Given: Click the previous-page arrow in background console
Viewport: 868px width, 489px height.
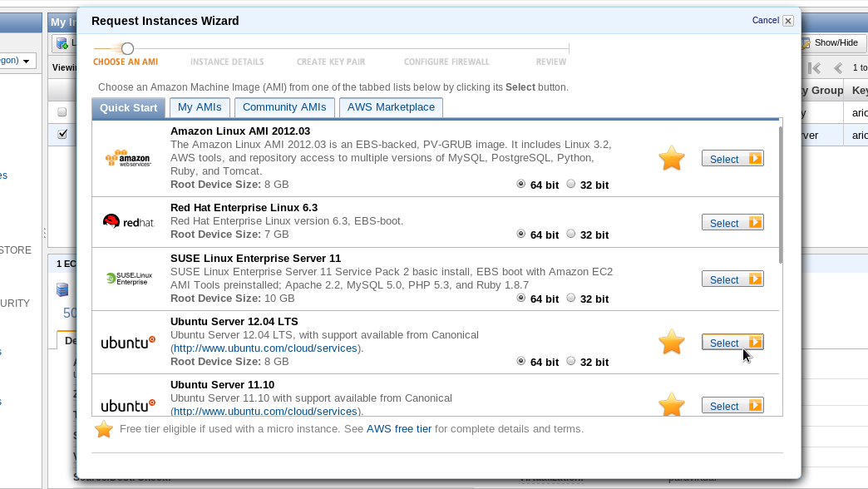Looking at the screenshot, I should [x=838, y=68].
